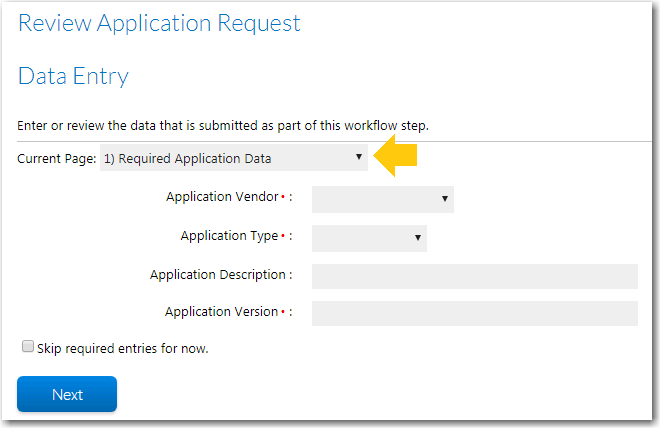The width and height of the screenshot is (660, 428).
Task: Click into the Application Version field
Action: pyautogui.click(x=475, y=313)
